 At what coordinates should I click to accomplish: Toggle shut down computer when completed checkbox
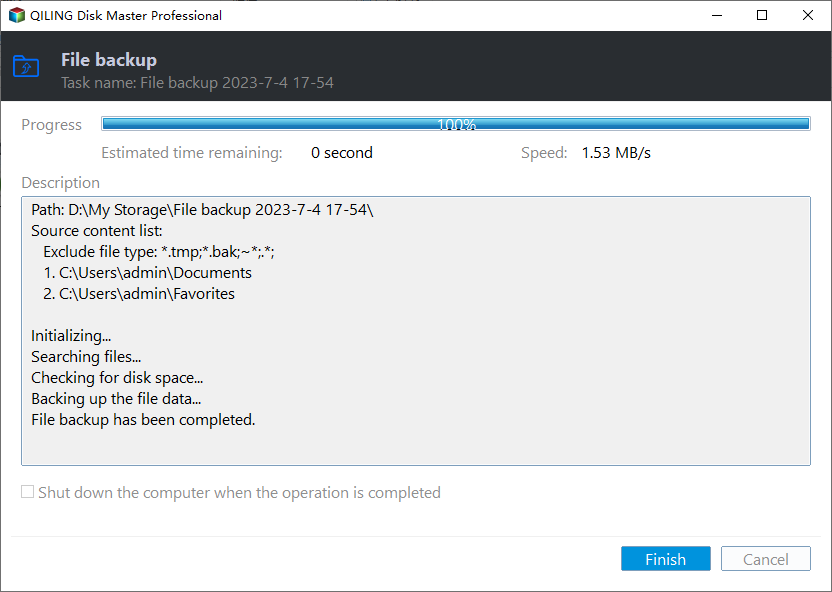[28, 492]
